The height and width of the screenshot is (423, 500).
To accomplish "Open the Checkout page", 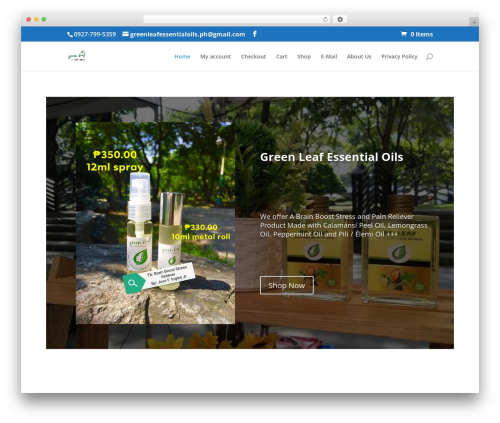I will pos(253,57).
